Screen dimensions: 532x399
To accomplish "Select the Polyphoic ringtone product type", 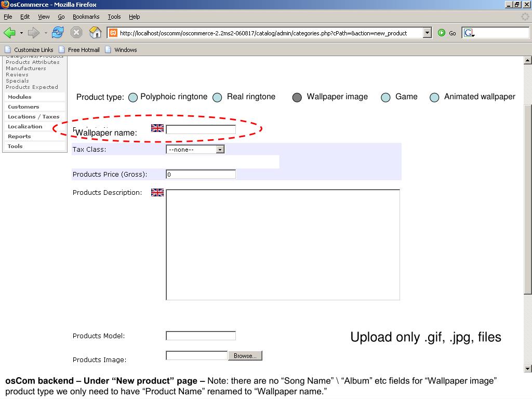I will 133,98.
